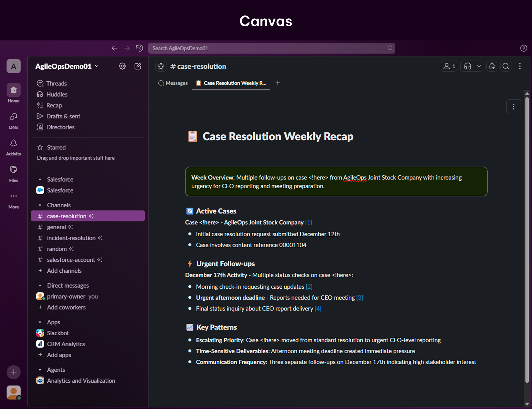This screenshot has width=532, height=409.
Task: Click Add channels in sidebar
Action: (64, 271)
